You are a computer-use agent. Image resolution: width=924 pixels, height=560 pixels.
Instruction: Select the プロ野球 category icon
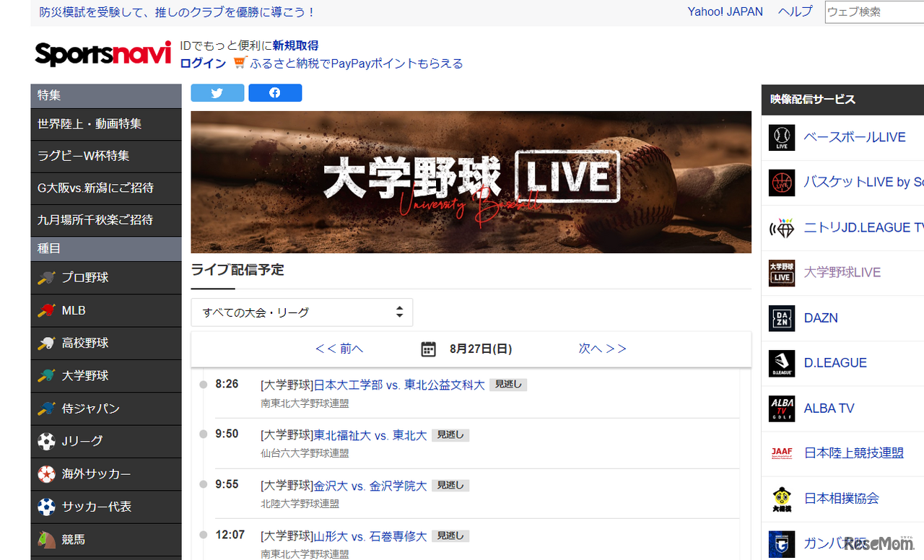(x=46, y=277)
